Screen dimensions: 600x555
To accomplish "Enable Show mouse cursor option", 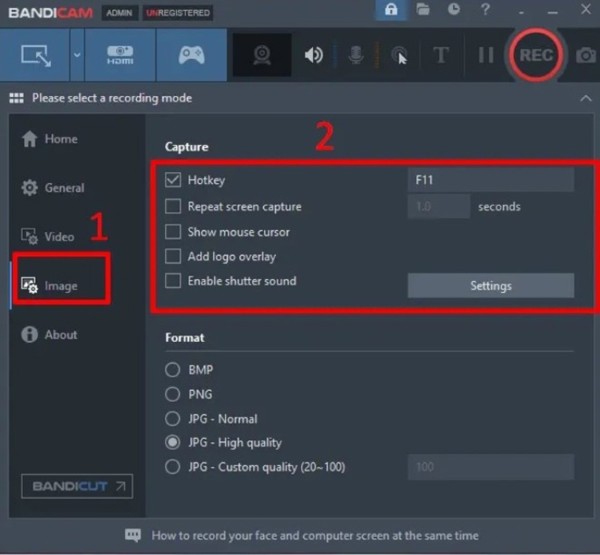I will click(173, 232).
